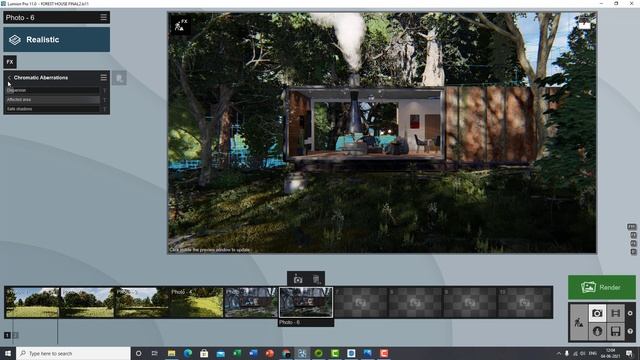The image size is (640, 360).
Task: Open the red Camtasia icon in taskbar
Action: tap(384, 353)
